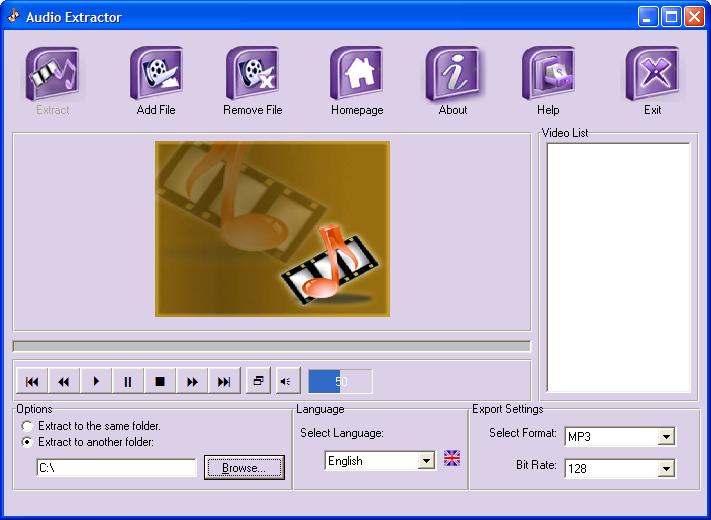Pause the playback
Viewport: 711px width, 520px height.
pyautogui.click(x=128, y=381)
